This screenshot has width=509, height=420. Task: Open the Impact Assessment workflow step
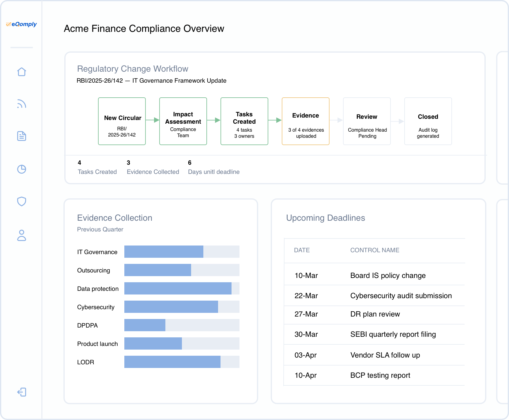click(183, 121)
